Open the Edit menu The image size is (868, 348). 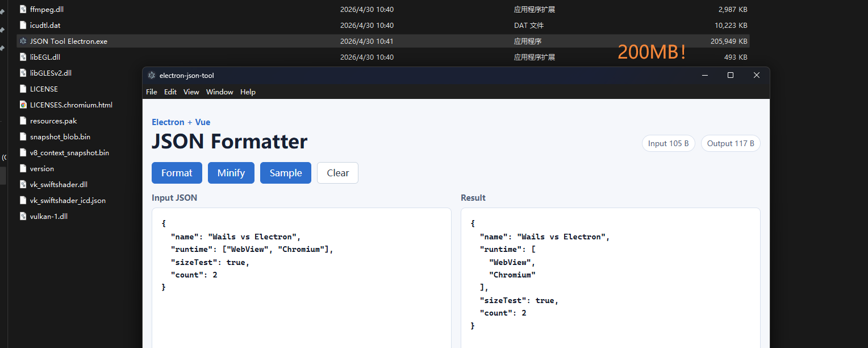[x=170, y=92]
